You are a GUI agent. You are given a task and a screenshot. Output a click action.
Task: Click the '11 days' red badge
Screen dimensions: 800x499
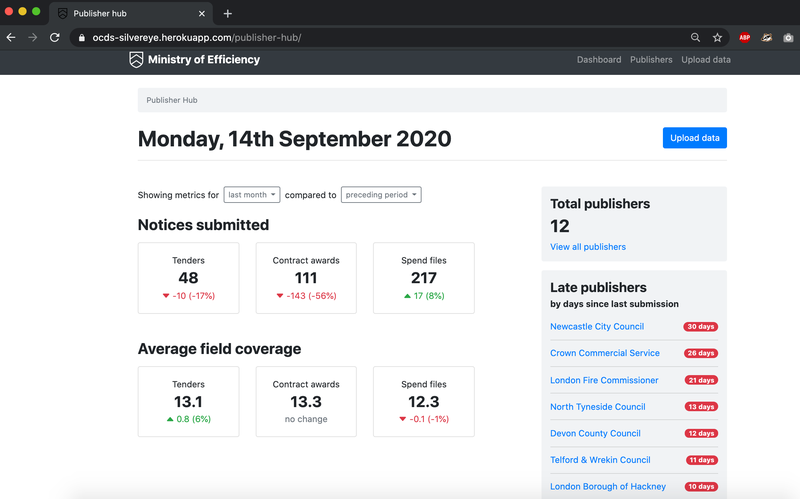tap(702, 460)
